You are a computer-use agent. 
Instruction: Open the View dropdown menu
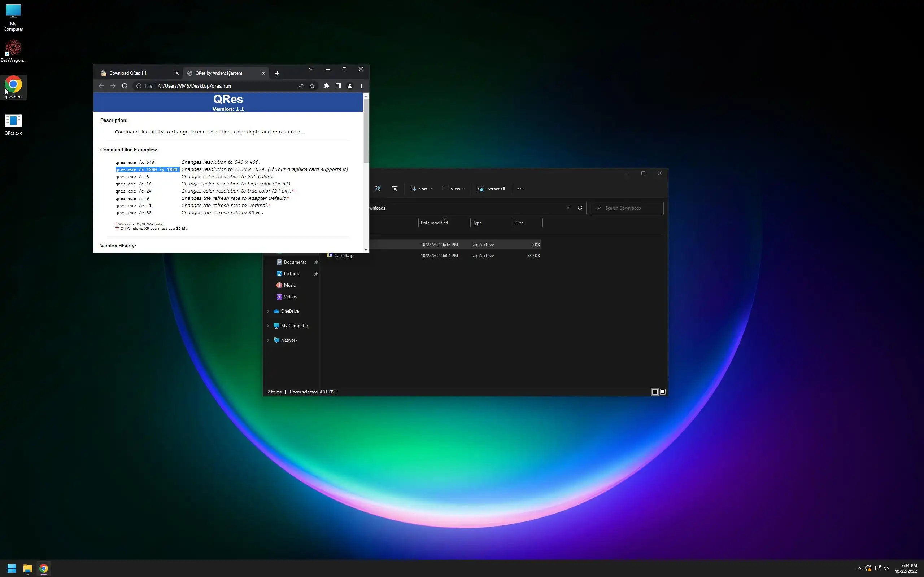pyautogui.click(x=453, y=189)
